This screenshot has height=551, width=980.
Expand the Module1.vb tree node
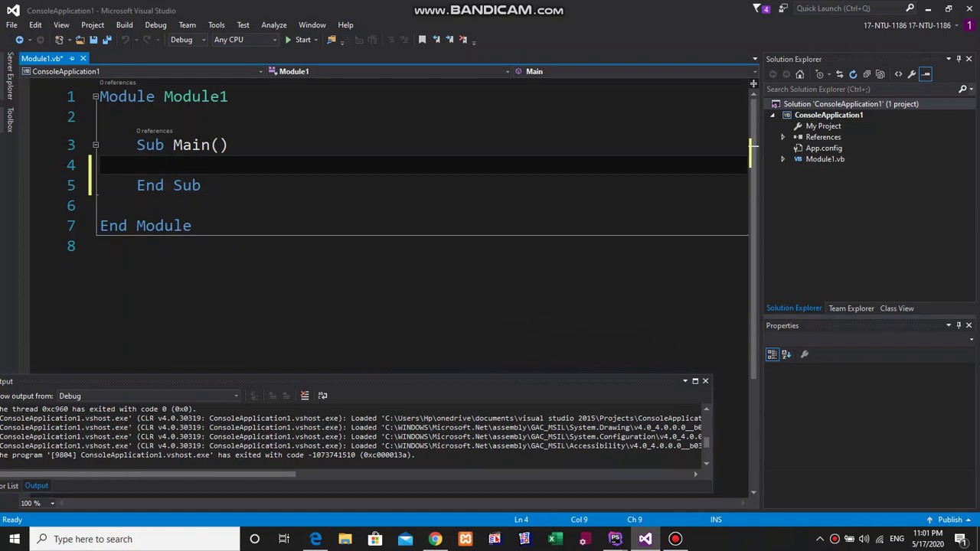point(782,159)
